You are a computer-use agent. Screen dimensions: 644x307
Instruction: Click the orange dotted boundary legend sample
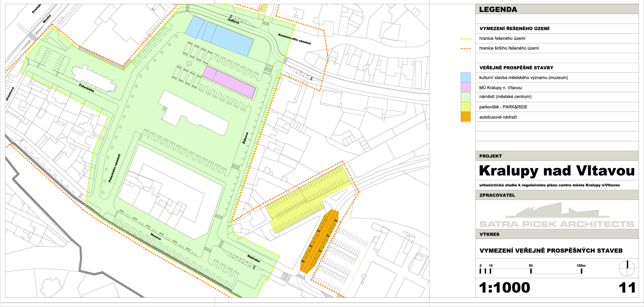click(465, 48)
